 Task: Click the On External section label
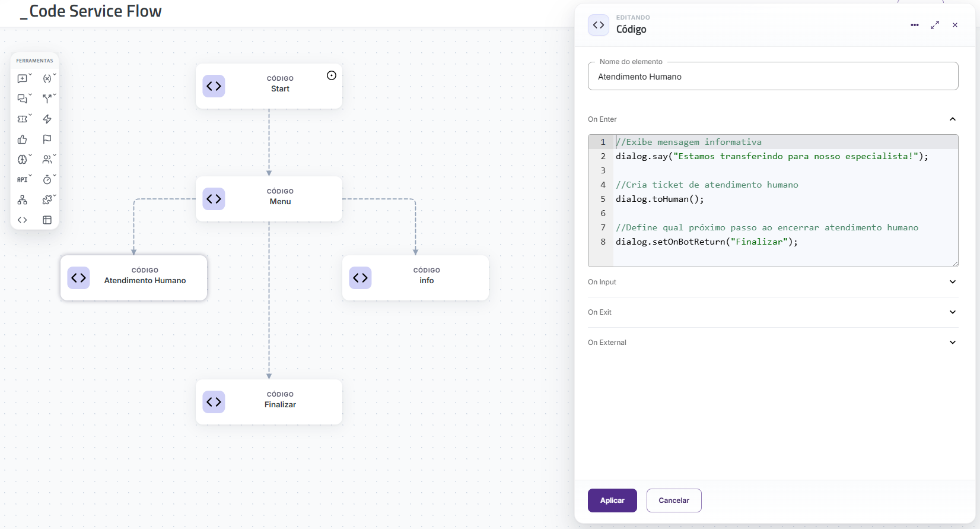pyautogui.click(x=607, y=343)
